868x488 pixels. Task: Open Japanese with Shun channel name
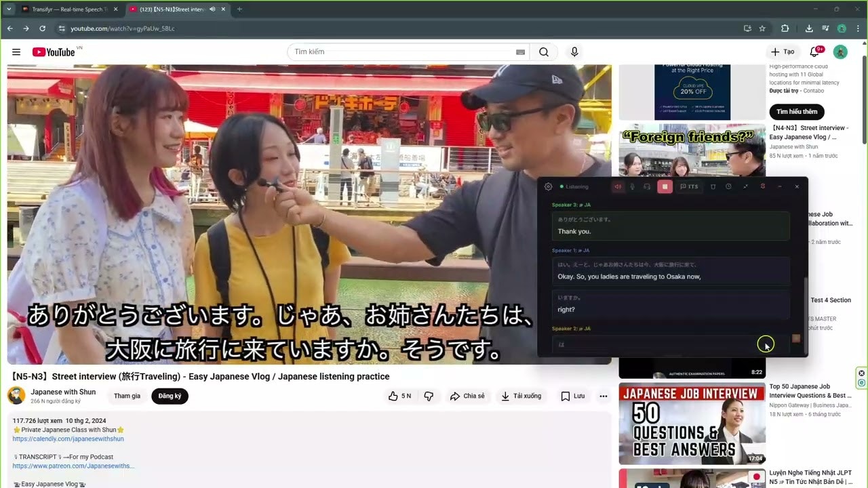coord(63,392)
